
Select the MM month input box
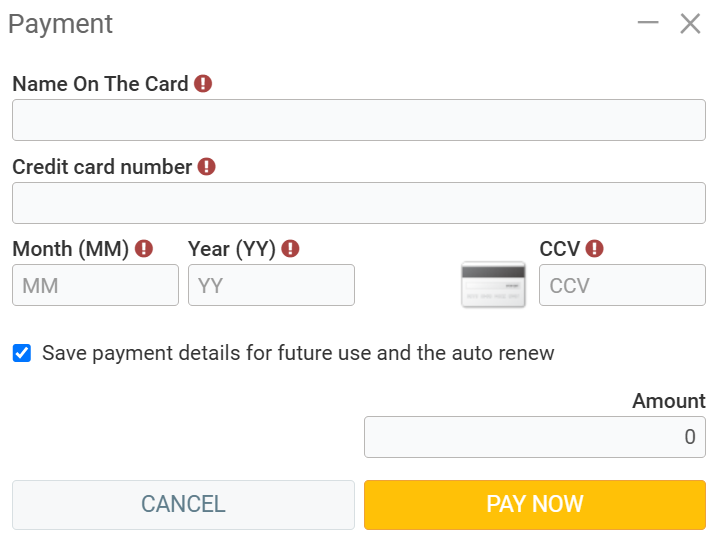tap(96, 285)
